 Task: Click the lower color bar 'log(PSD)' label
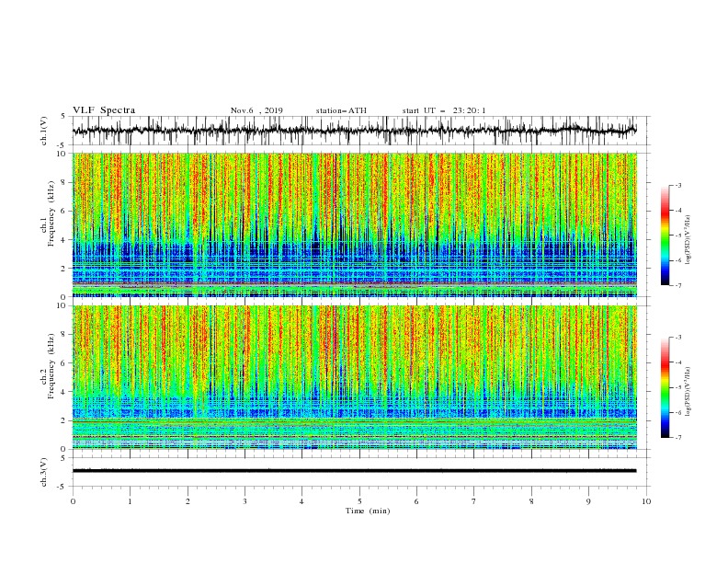tap(688, 392)
